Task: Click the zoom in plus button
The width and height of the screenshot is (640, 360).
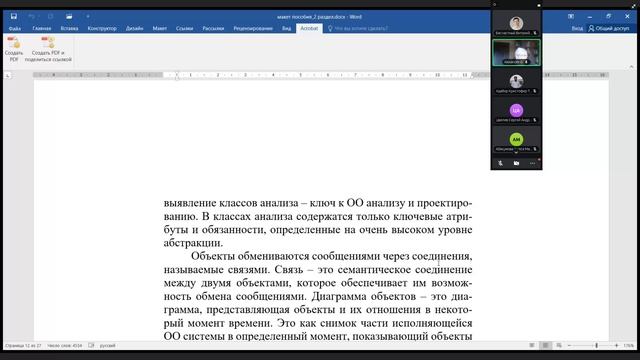Action: (616, 346)
